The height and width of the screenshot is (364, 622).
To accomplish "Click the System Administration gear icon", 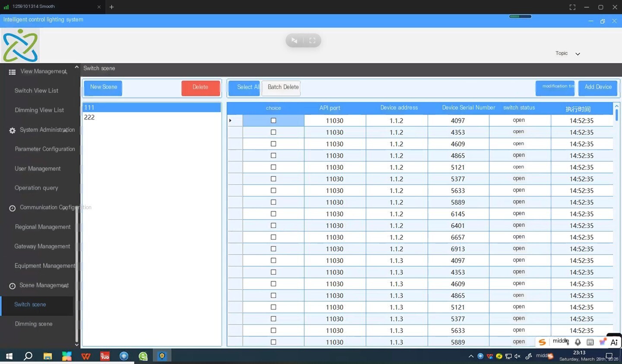I will (x=12, y=130).
